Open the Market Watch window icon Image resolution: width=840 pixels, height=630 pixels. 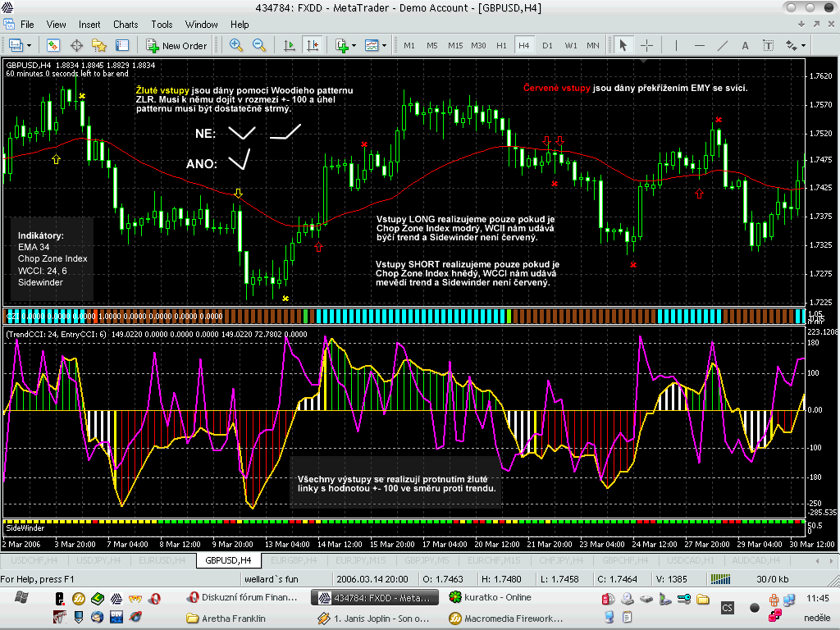[x=53, y=45]
